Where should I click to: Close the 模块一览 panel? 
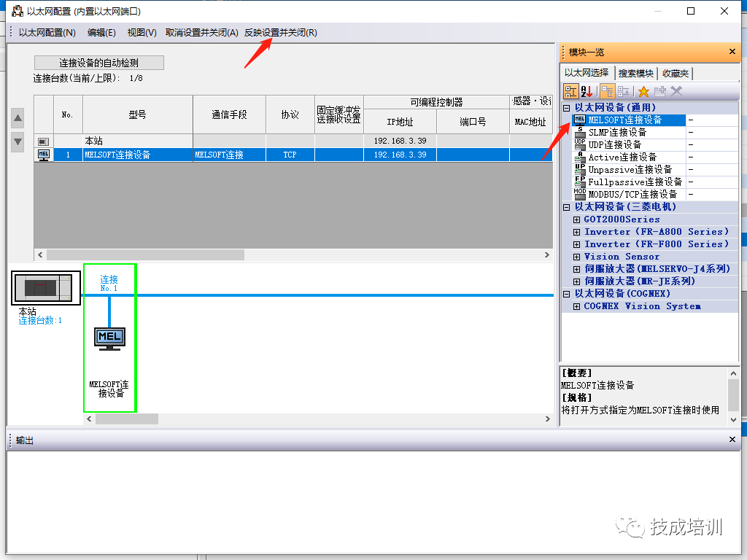[732, 52]
